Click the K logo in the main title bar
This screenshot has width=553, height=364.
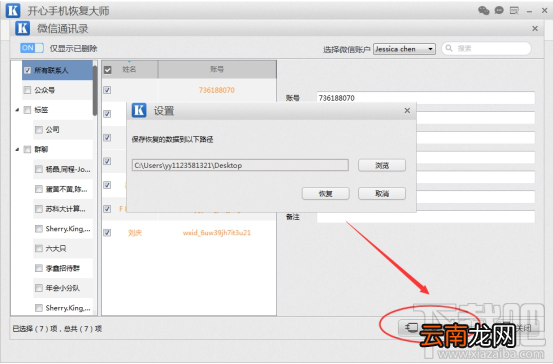pyautogui.click(x=13, y=10)
